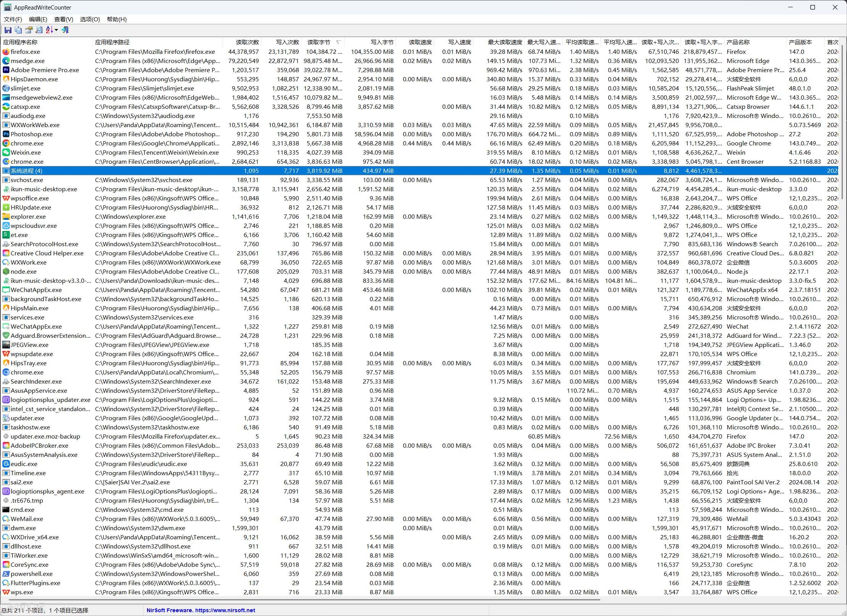
Task: Click the 写入字节 column header
Action: click(381, 42)
